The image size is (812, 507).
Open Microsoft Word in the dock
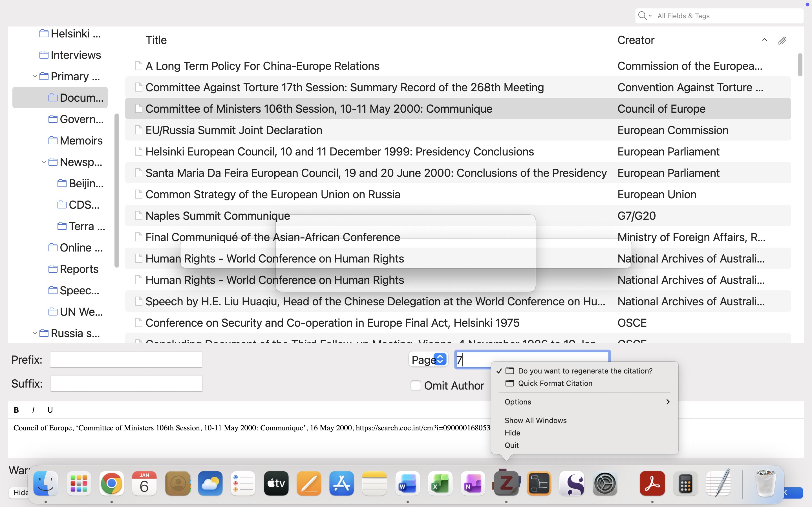[407, 483]
